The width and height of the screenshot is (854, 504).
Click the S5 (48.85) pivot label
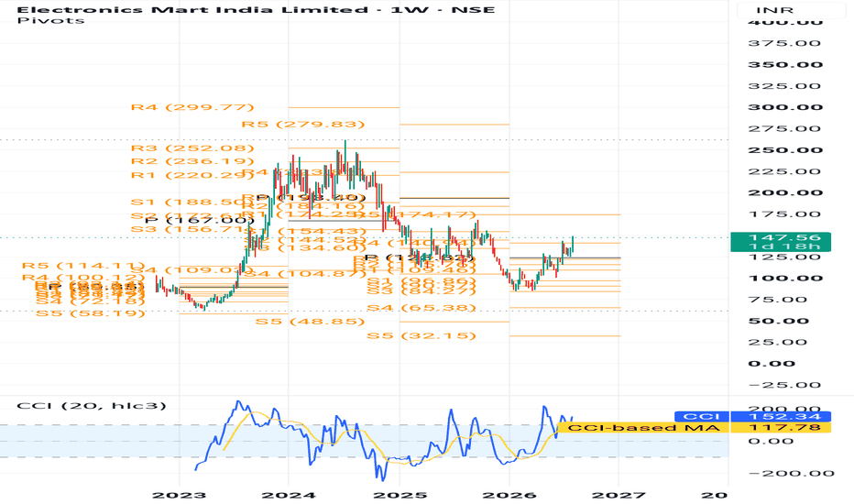[x=310, y=322]
